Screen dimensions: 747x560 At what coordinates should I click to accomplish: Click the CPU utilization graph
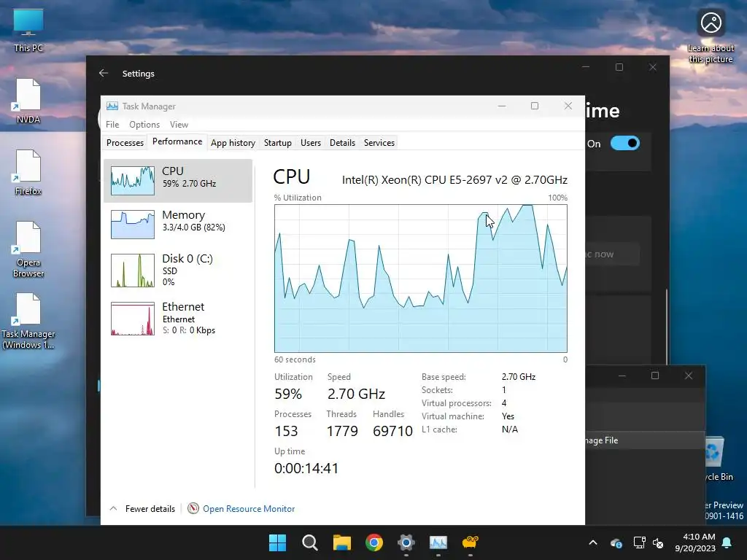pyautogui.click(x=421, y=279)
